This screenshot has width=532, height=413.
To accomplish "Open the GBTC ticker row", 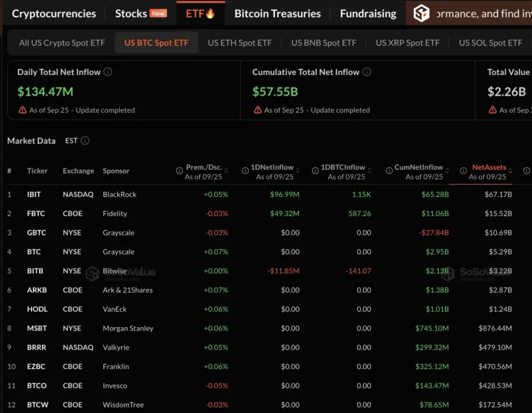I will [37, 233].
